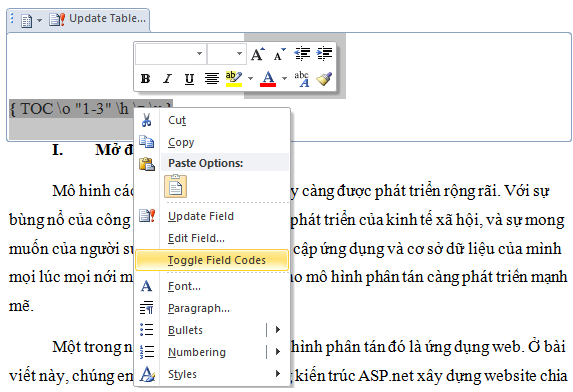Choose Cut from the context menu
This screenshot has height=392, width=573.
click(x=212, y=120)
